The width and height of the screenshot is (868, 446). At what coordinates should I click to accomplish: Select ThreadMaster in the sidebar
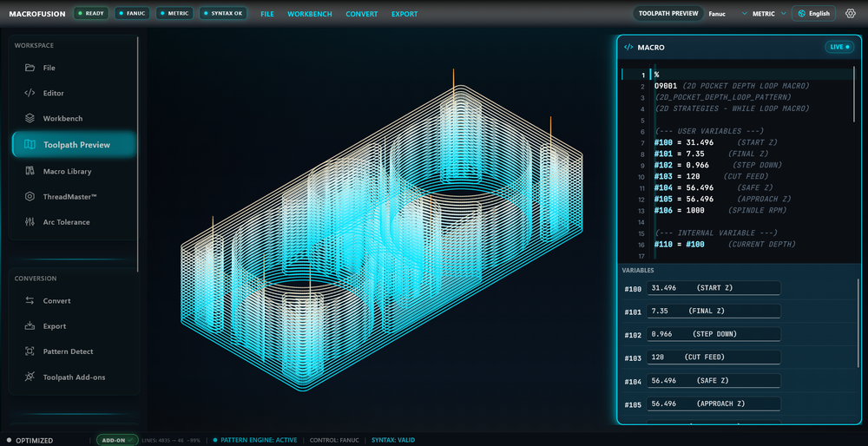(72, 196)
